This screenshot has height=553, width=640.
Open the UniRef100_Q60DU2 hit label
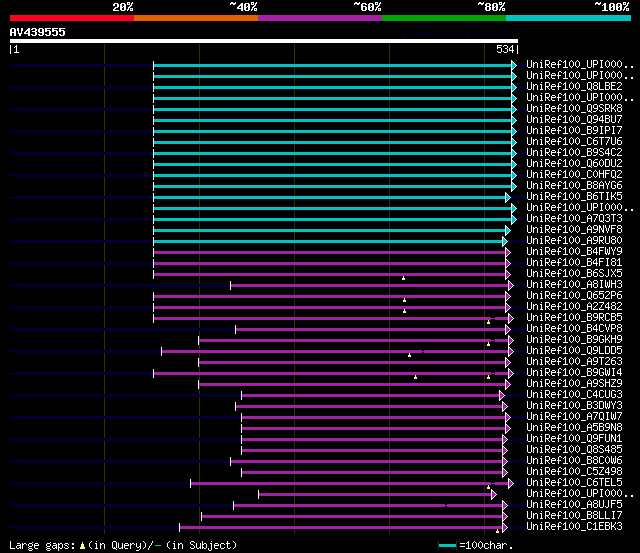[574, 164]
